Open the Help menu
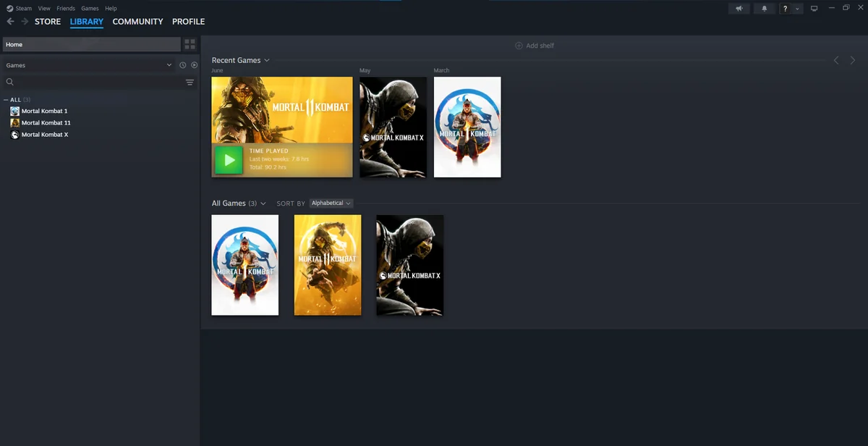868x446 pixels. pos(111,9)
